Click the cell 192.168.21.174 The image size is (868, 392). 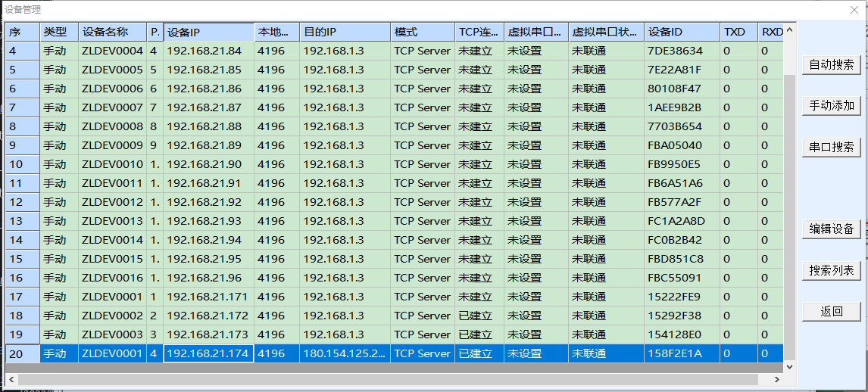(209, 354)
